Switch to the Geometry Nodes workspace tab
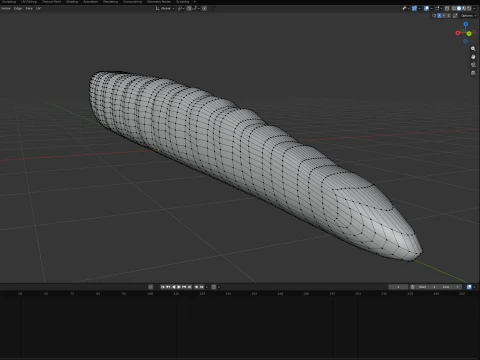 (159, 2)
